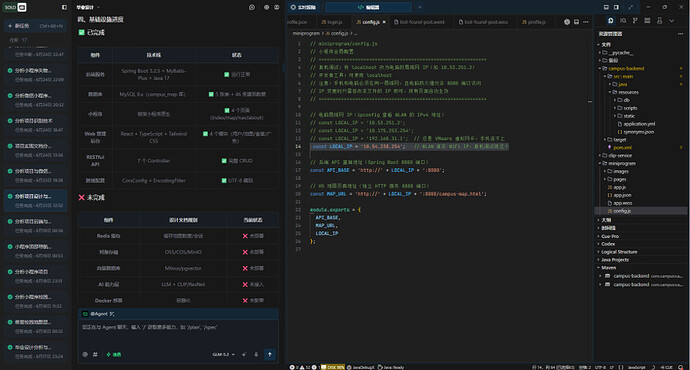
Task: Open app.json in the file tree
Action: pyautogui.click(x=622, y=195)
